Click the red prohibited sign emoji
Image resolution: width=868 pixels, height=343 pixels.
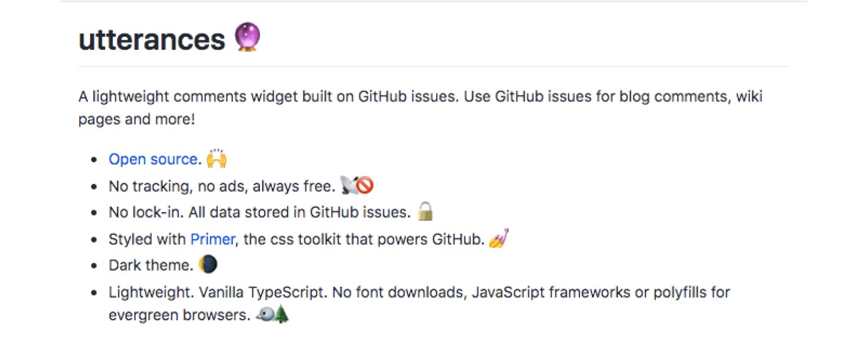365,185
